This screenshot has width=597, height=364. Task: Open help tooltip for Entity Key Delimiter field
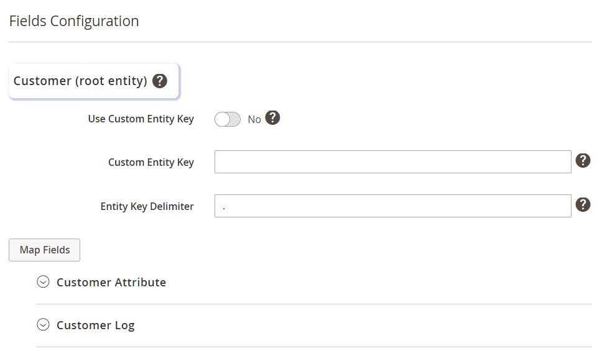click(583, 205)
